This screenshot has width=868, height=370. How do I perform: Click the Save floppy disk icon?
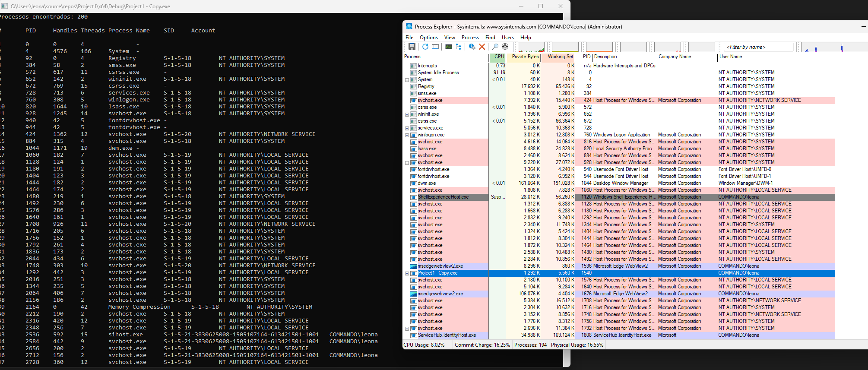click(412, 47)
